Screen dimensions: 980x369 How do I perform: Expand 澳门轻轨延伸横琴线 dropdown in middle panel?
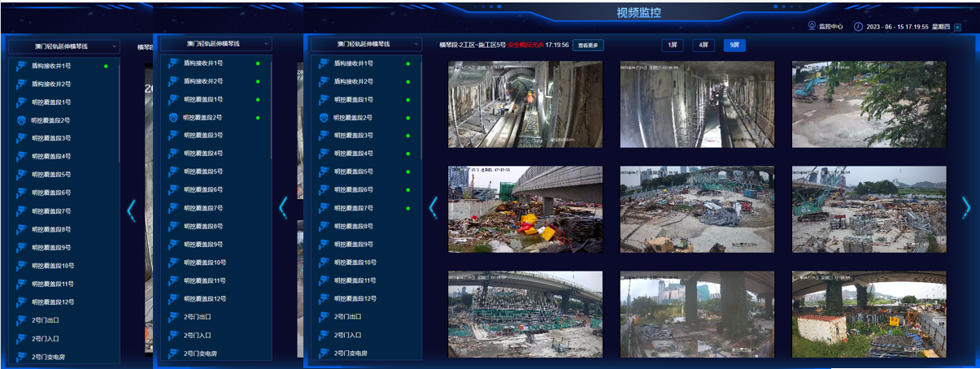[216, 44]
